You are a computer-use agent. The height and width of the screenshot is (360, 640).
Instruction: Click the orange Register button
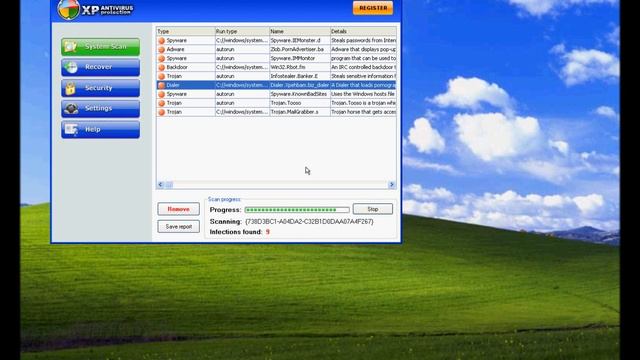pos(373,8)
